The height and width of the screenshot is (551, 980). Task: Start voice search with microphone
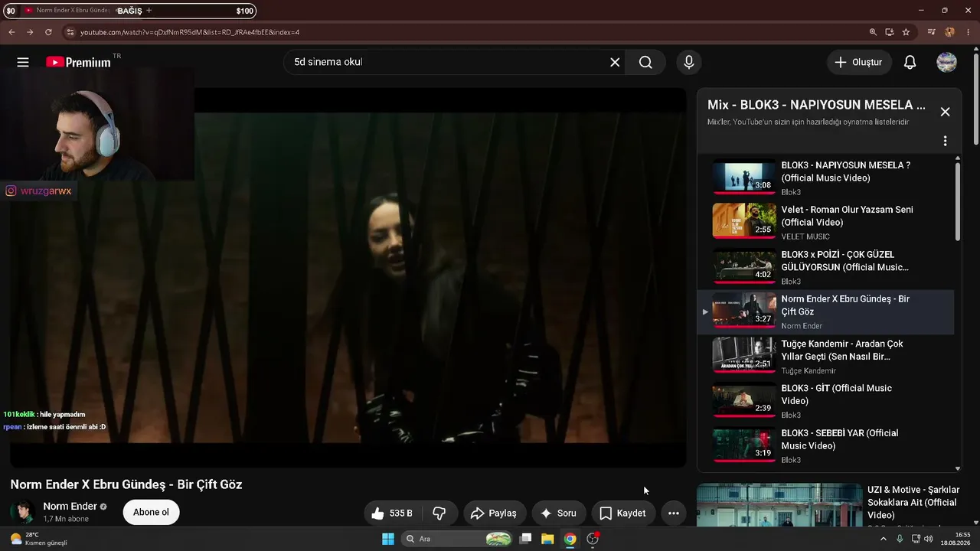coord(689,62)
